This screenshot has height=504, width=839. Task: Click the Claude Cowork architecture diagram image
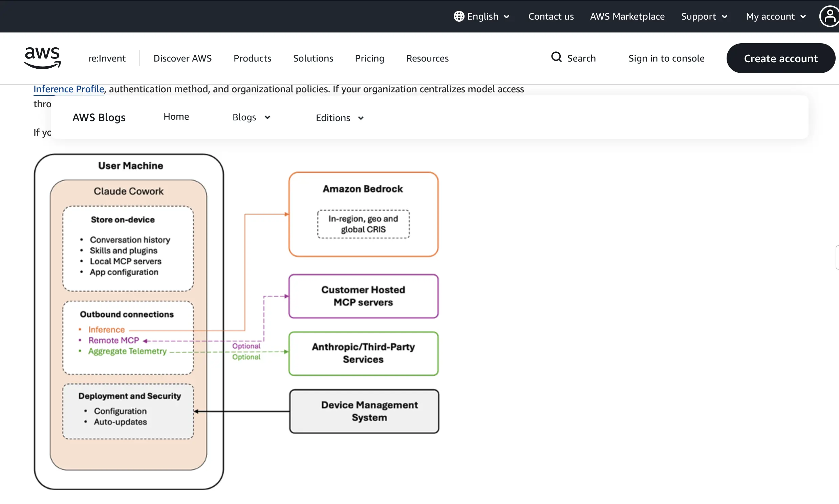[x=237, y=322]
